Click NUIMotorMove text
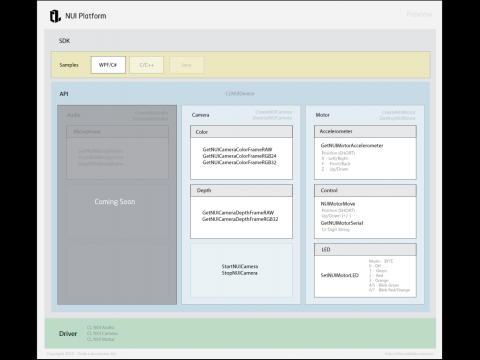 coord(338,204)
